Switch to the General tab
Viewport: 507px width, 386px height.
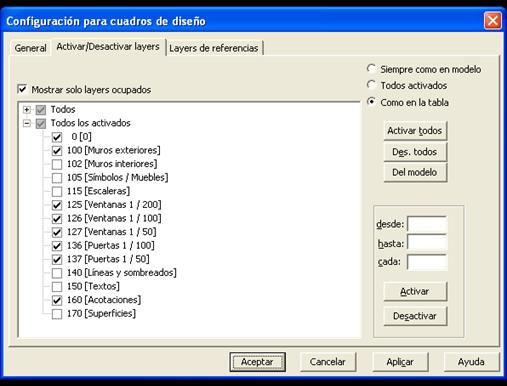[x=30, y=48]
